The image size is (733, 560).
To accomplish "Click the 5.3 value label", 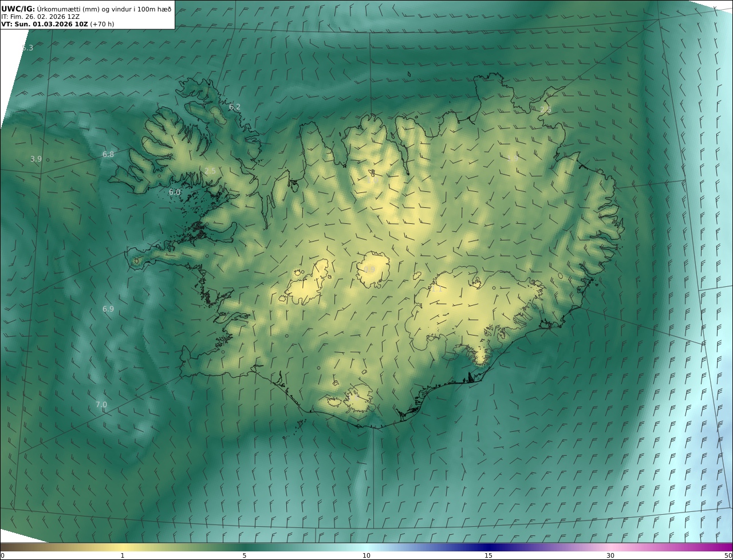I will click(27, 48).
